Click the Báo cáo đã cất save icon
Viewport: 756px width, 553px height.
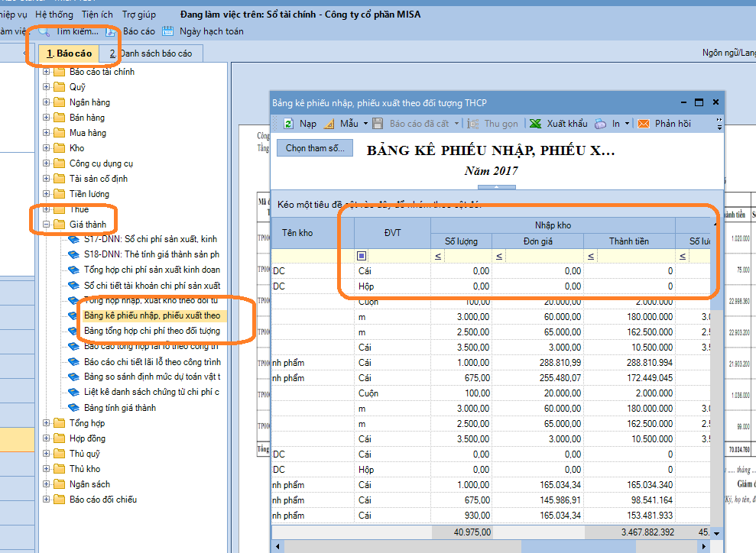coord(378,124)
